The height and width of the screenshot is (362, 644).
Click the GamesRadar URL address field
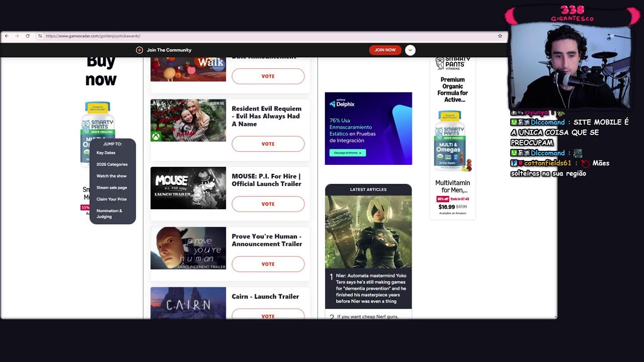tap(93, 36)
